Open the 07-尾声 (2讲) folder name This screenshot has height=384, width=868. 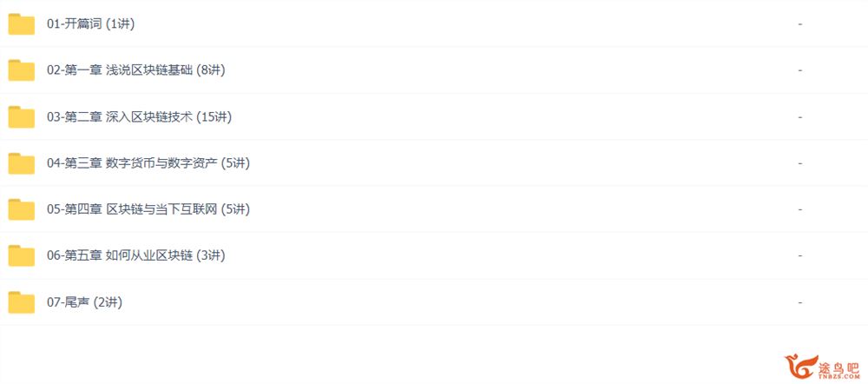[x=85, y=302]
